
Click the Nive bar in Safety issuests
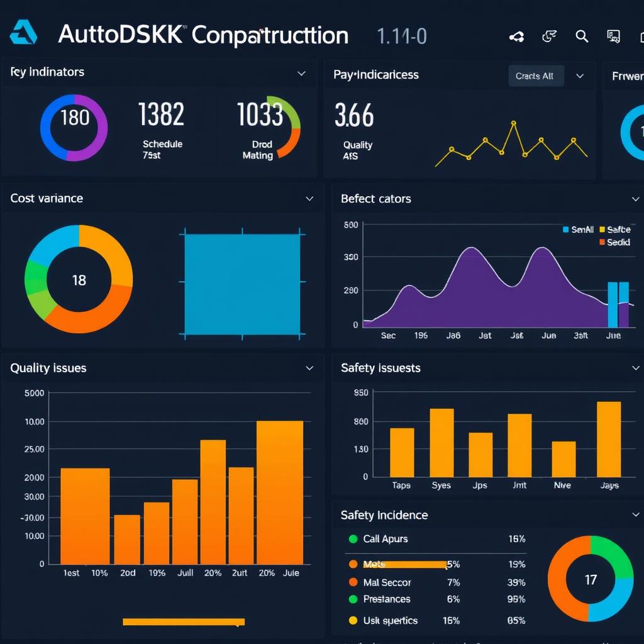click(x=563, y=459)
